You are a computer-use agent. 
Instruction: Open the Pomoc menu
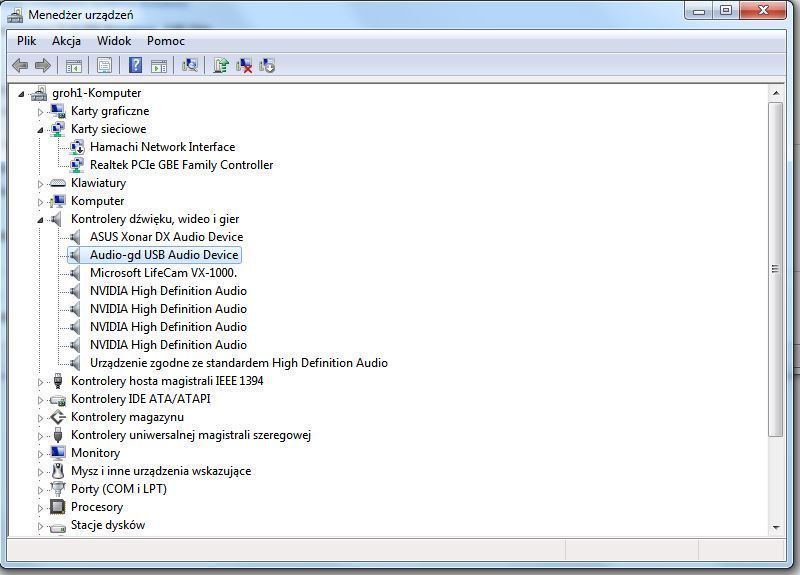coord(166,41)
